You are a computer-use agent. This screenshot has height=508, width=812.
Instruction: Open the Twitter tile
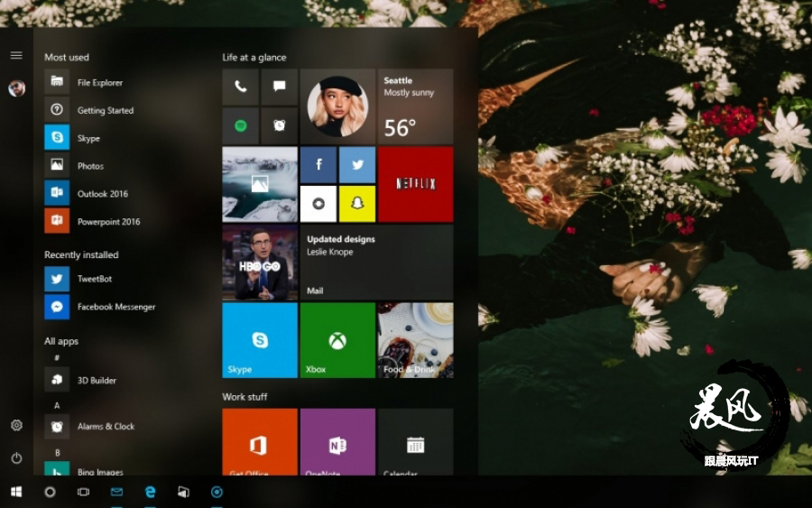pyautogui.click(x=357, y=165)
